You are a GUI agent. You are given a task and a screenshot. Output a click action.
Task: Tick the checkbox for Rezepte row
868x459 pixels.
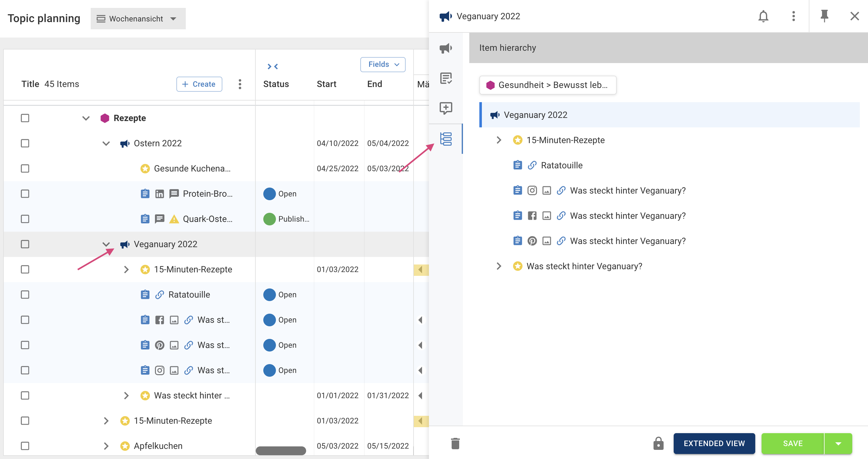pyautogui.click(x=25, y=118)
